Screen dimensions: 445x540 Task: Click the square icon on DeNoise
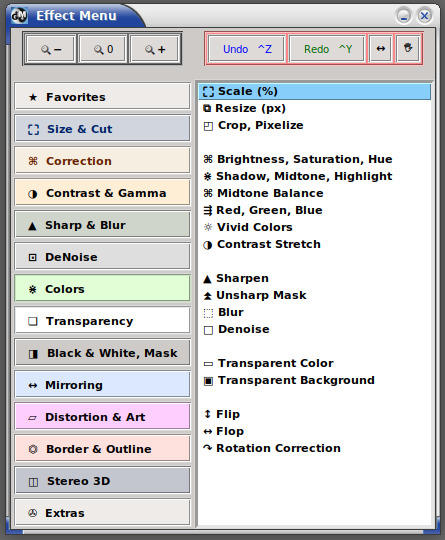coord(32,257)
